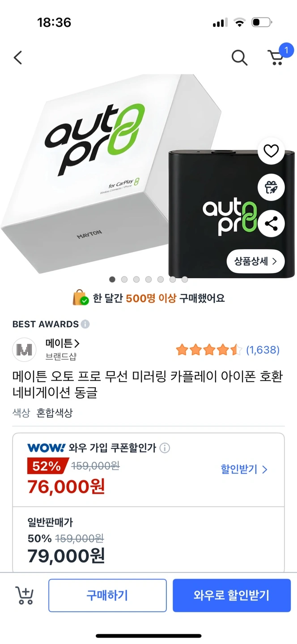
Task: Tap the 할인받기 discount link
Action: [244, 469]
